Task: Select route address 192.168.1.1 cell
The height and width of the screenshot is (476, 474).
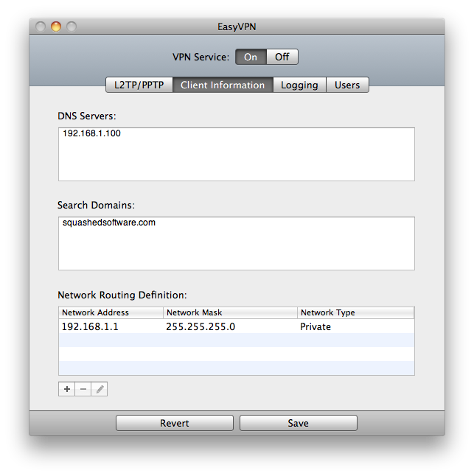Action: 90,326
